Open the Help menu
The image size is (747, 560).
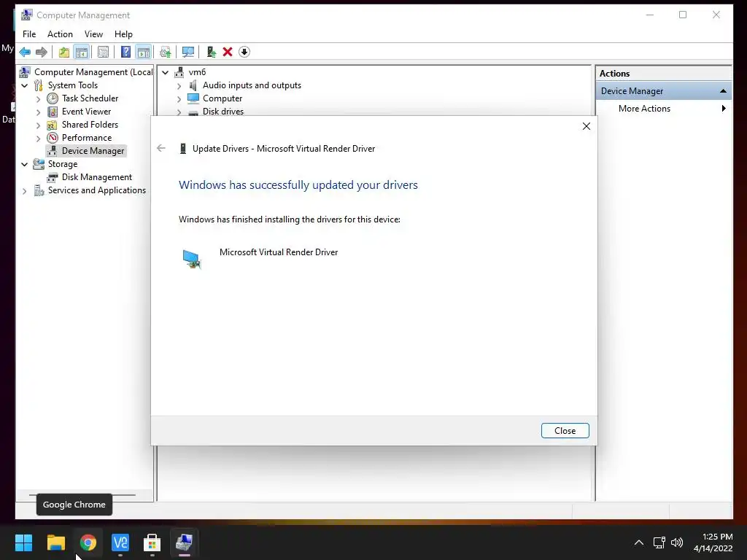[123, 34]
